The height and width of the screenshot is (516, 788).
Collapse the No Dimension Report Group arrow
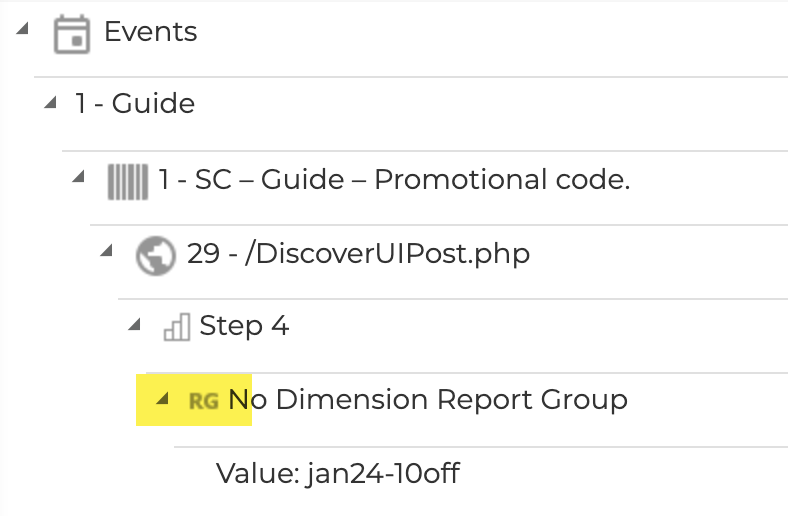pyautogui.click(x=162, y=398)
